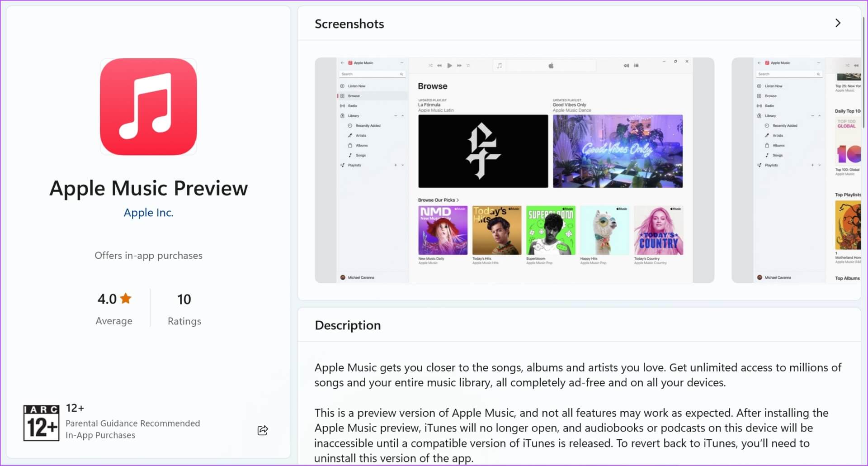Click the Offers in-app purchases text
868x466 pixels.
point(148,256)
